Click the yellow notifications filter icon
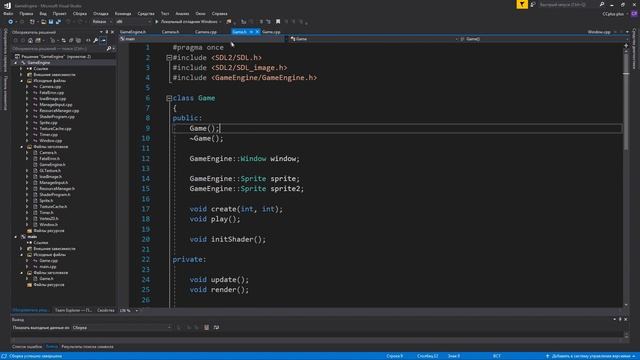 pyautogui.click(x=522, y=4)
